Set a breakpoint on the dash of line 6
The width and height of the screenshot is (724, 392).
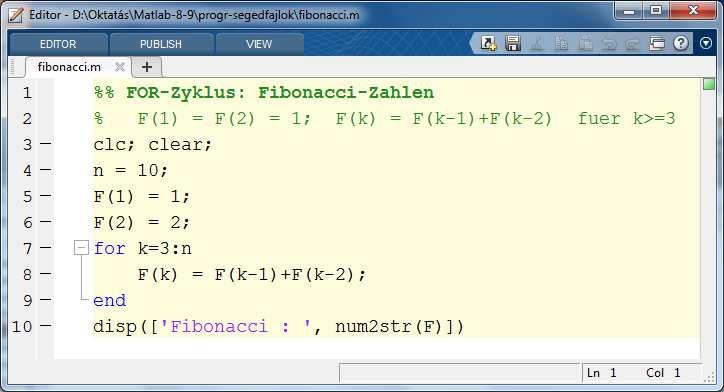click(x=46, y=222)
